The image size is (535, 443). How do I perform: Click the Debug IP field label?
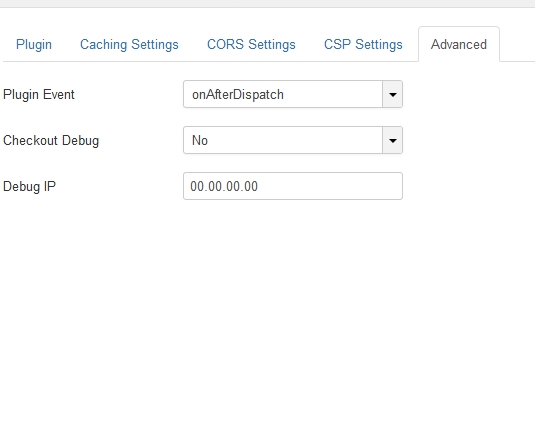coord(29,186)
